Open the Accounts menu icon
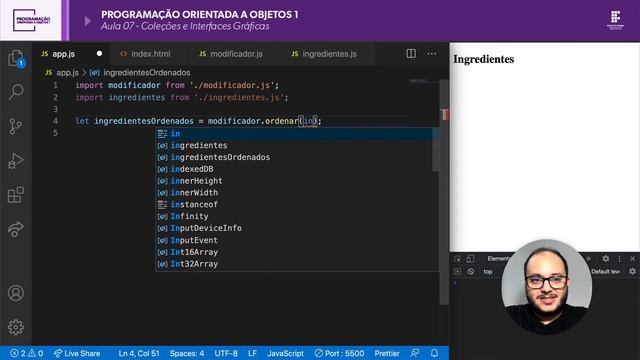Screen dimensions: 640x360 pyautogui.click(x=16, y=293)
